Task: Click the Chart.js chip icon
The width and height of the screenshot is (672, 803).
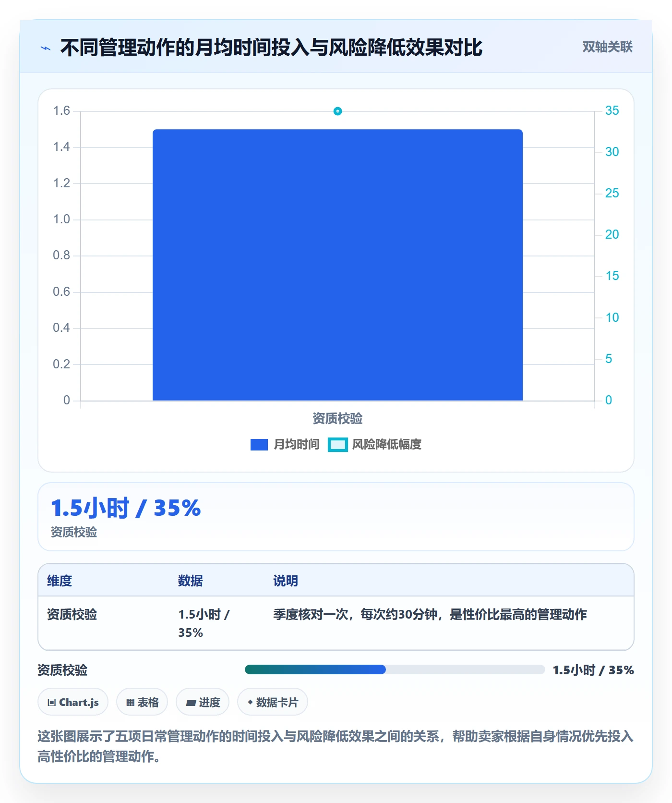Action: pyautogui.click(x=52, y=703)
